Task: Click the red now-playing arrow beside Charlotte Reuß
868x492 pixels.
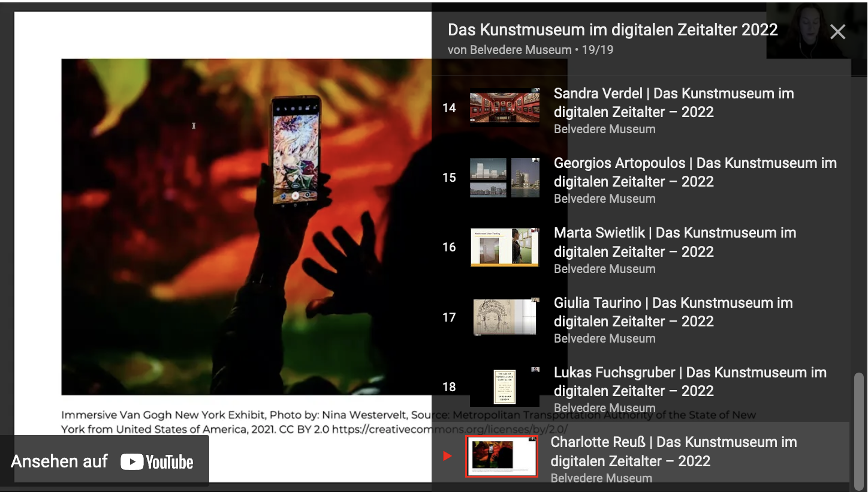Action: (447, 457)
